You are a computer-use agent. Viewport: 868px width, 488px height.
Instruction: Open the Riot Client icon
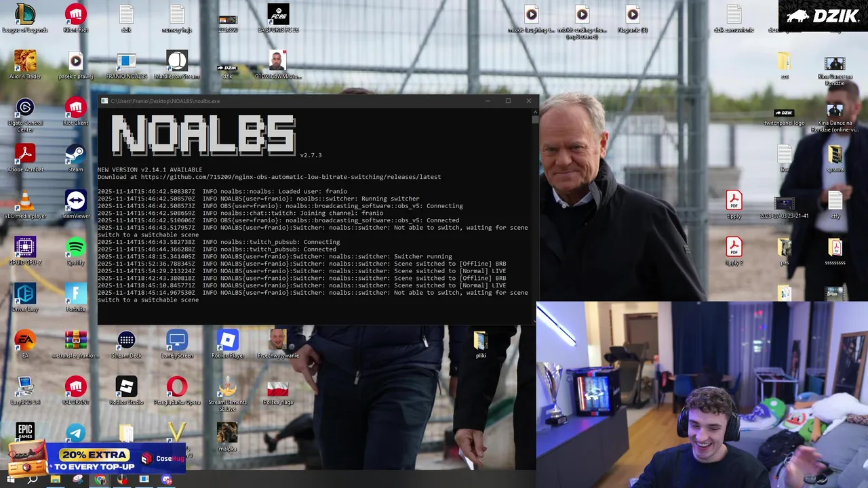[x=76, y=111]
